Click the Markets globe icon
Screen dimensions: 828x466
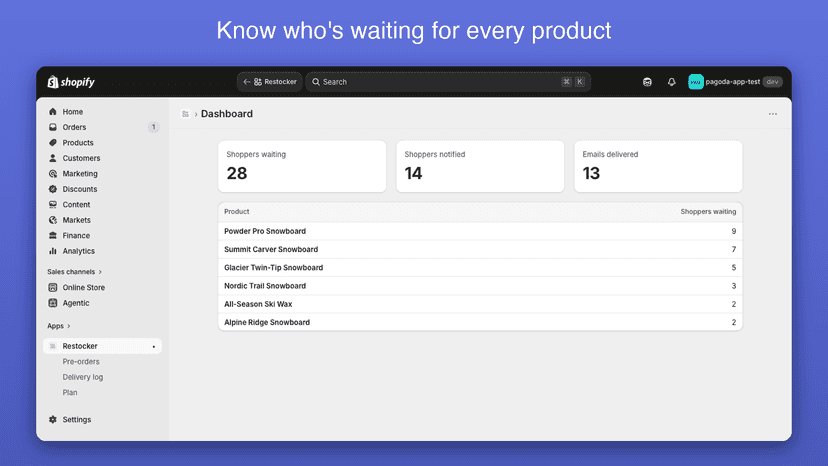[x=53, y=220]
